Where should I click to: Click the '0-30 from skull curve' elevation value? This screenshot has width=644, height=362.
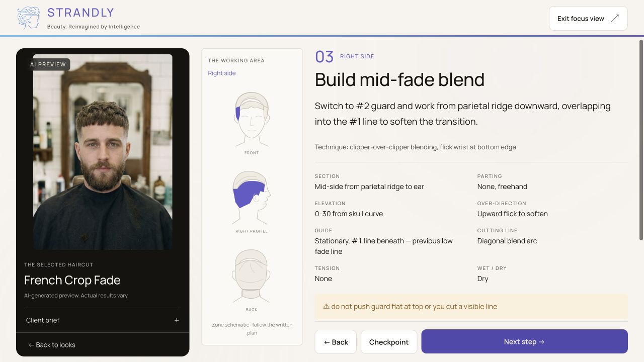coord(349,214)
